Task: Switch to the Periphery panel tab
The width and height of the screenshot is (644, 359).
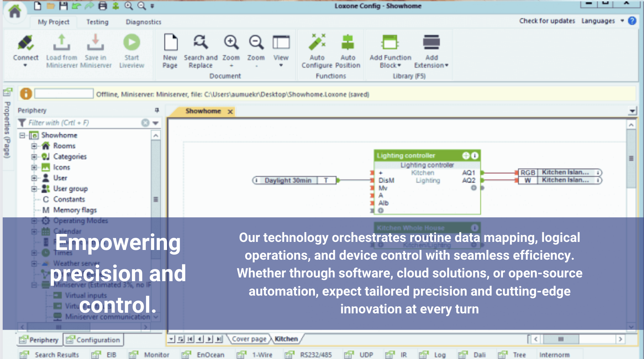Action: [x=39, y=340]
